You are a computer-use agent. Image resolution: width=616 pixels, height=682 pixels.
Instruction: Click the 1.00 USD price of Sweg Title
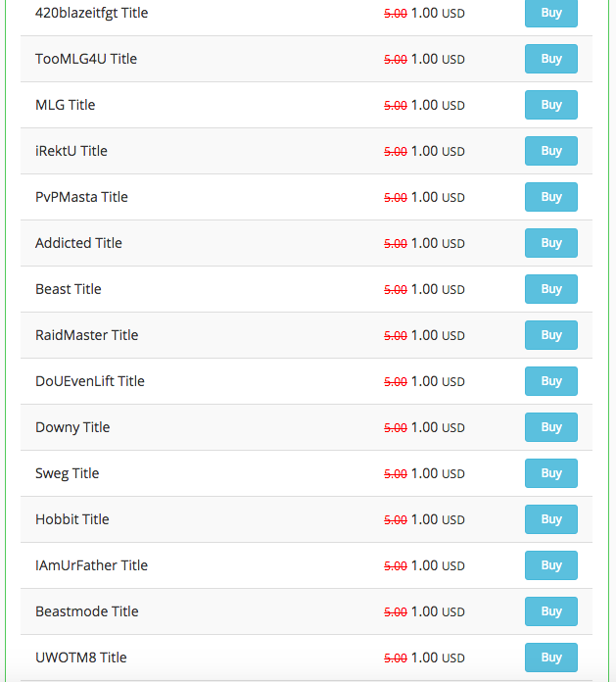coord(437,473)
